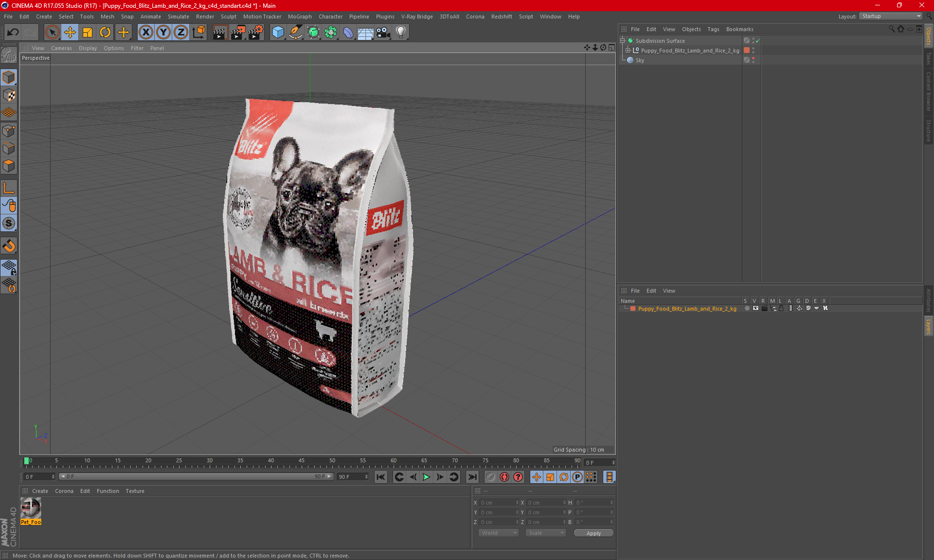Viewport: 934px width, 560px height.
Task: Expand Puppy_Food_Blitz_Lamb_and_Rice_2_kg tree node
Action: click(628, 51)
